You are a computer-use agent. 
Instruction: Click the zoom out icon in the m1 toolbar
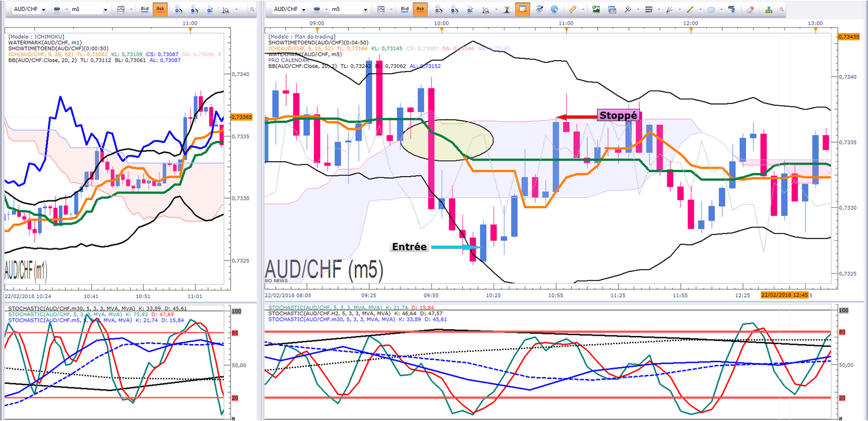194,9
